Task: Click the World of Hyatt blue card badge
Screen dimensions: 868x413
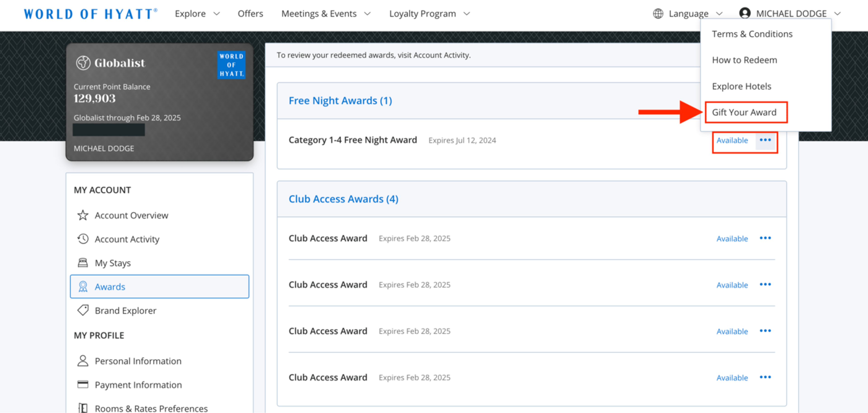Action: coord(231,65)
